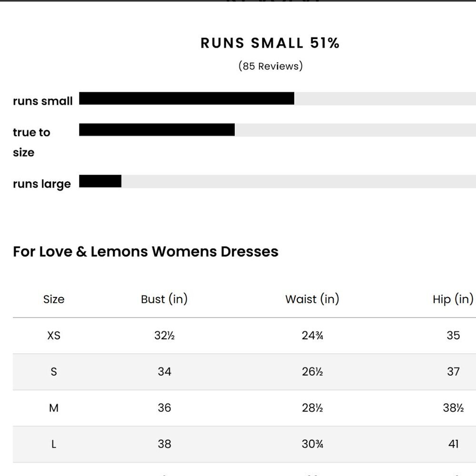The image size is (476, 476).
Task: Select the runs small progress bar
Action: tap(278, 99)
